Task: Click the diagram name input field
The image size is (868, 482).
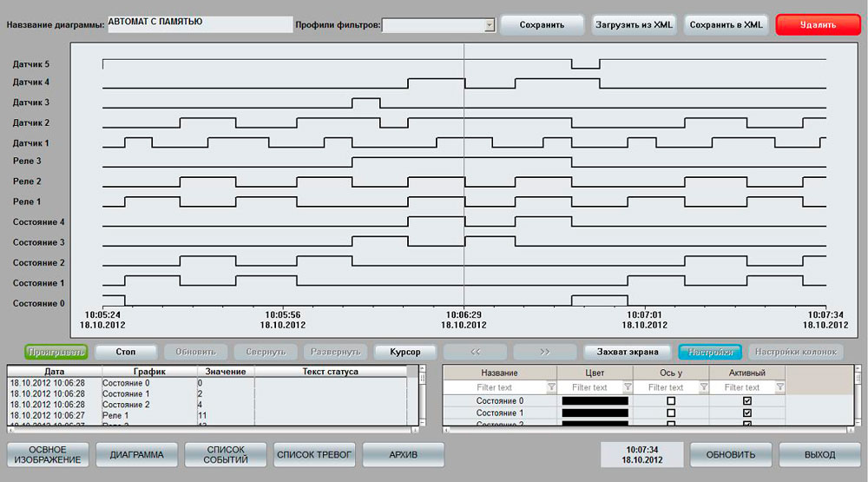Action: click(x=200, y=24)
